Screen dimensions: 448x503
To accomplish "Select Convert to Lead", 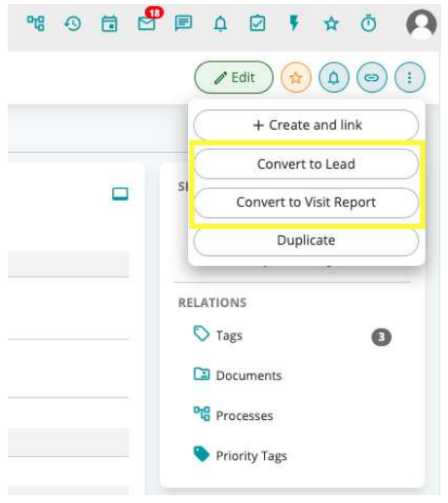I will point(306,164).
